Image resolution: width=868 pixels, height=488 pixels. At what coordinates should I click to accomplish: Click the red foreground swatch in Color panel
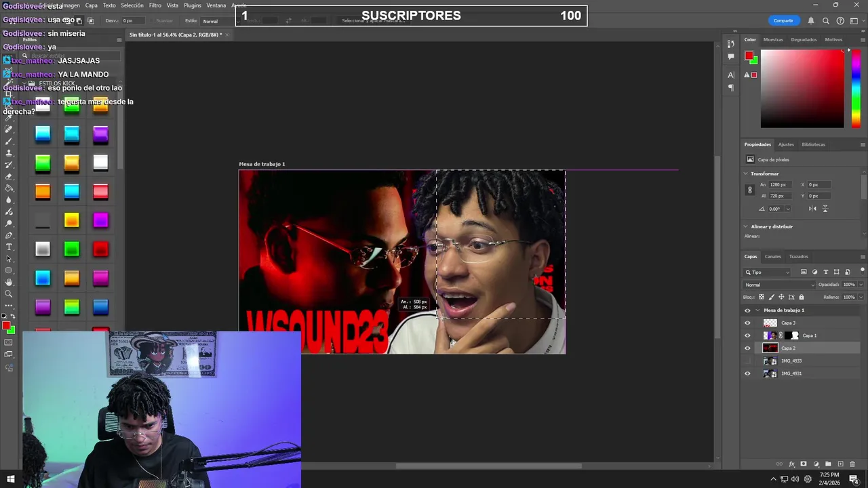749,56
